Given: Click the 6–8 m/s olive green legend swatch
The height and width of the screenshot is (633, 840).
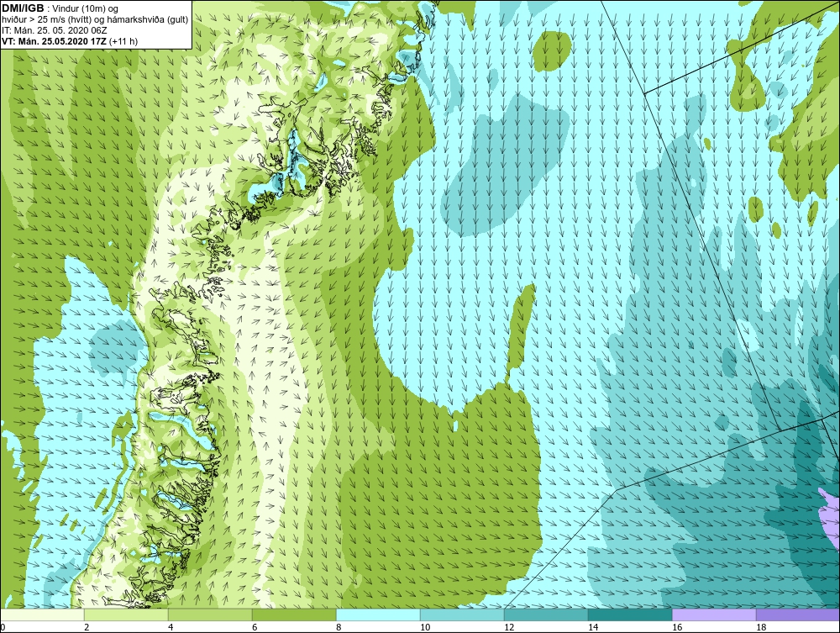Looking at the screenshot, I should tap(294, 615).
